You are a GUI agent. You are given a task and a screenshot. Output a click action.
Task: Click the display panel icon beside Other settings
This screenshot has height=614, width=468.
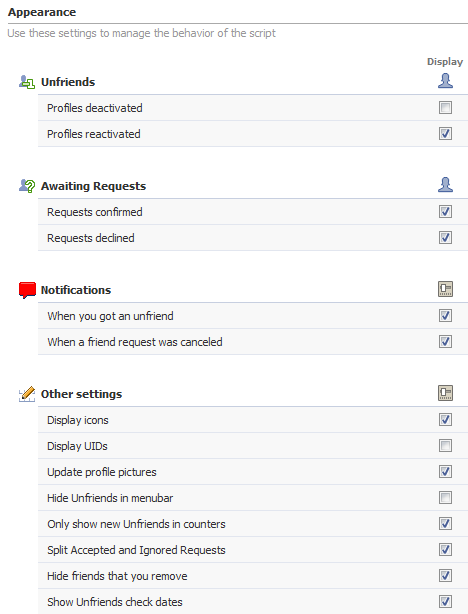point(445,393)
